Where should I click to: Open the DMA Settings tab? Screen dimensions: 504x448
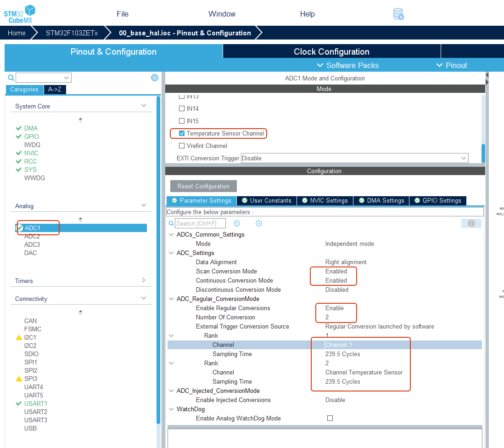(x=381, y=200)
